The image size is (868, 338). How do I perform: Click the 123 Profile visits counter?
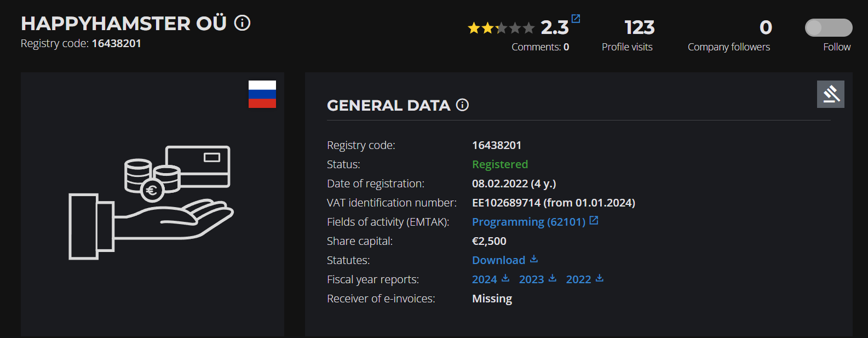point(639,27)
